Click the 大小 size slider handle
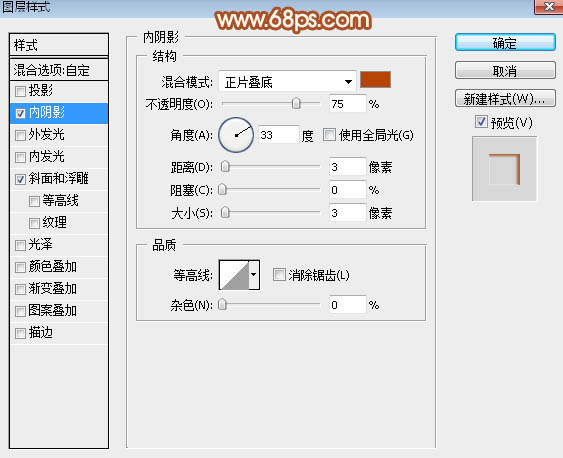This screenshot has width=563, height=458. click(225, 212)
